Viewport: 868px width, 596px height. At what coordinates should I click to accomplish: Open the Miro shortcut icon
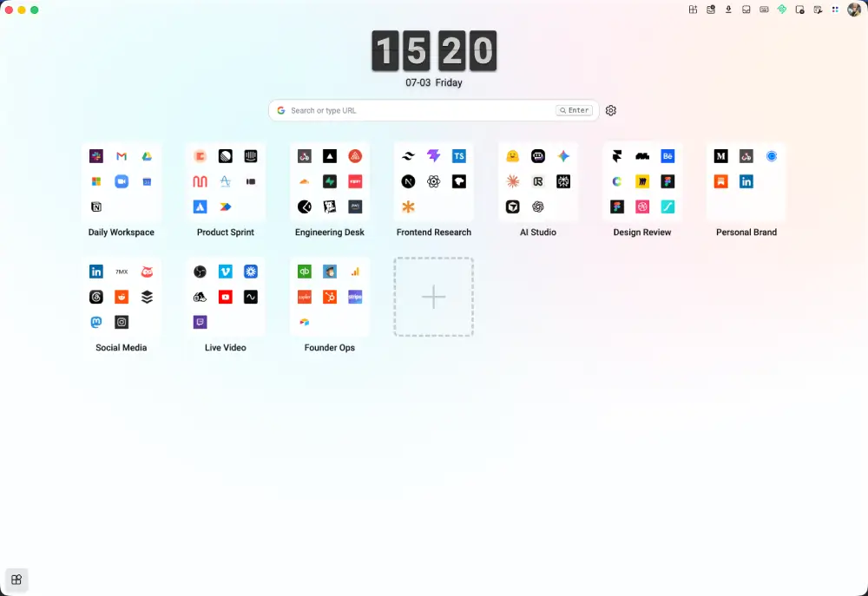(x=642, y=181)
